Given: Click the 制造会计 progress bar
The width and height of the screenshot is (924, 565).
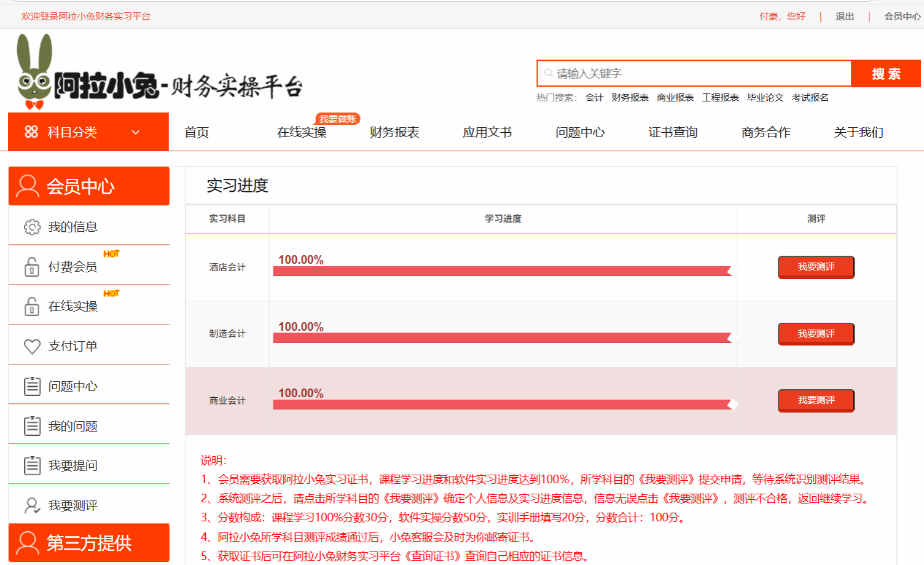Looking at the screenshot, I should point(503,338).
